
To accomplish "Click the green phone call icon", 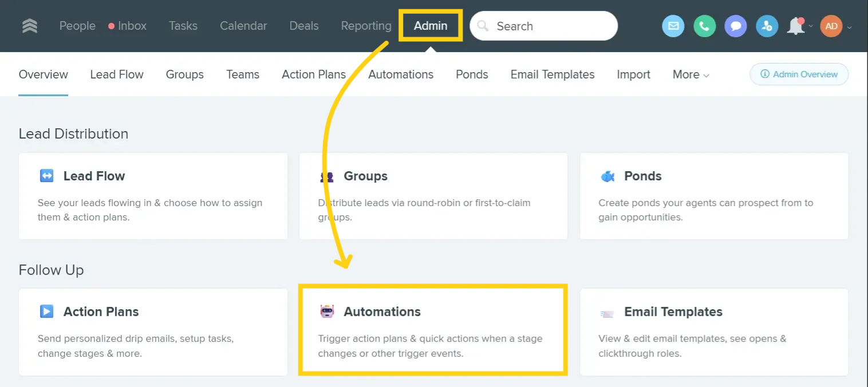I will (704, 26).
